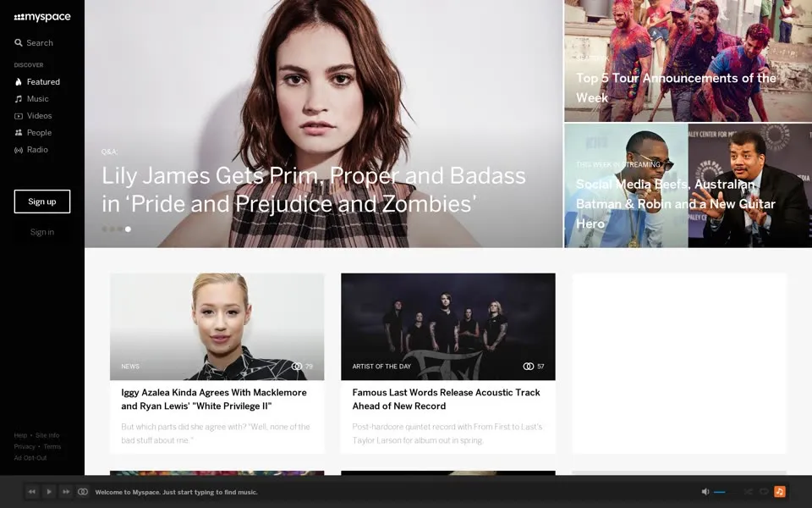This screenshot has height=508, width=812.
Task: Open the orange music queue icon
Action: (x=779, y=492)
